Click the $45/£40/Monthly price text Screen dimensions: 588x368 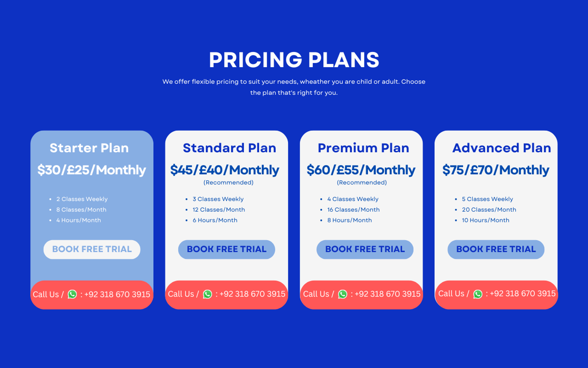[224, 170]
